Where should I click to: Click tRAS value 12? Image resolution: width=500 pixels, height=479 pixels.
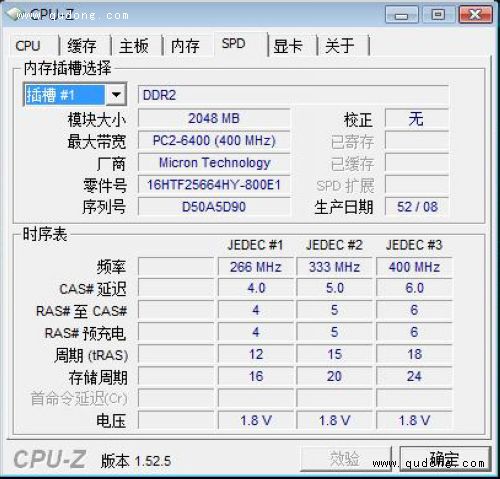coord(256,354)
